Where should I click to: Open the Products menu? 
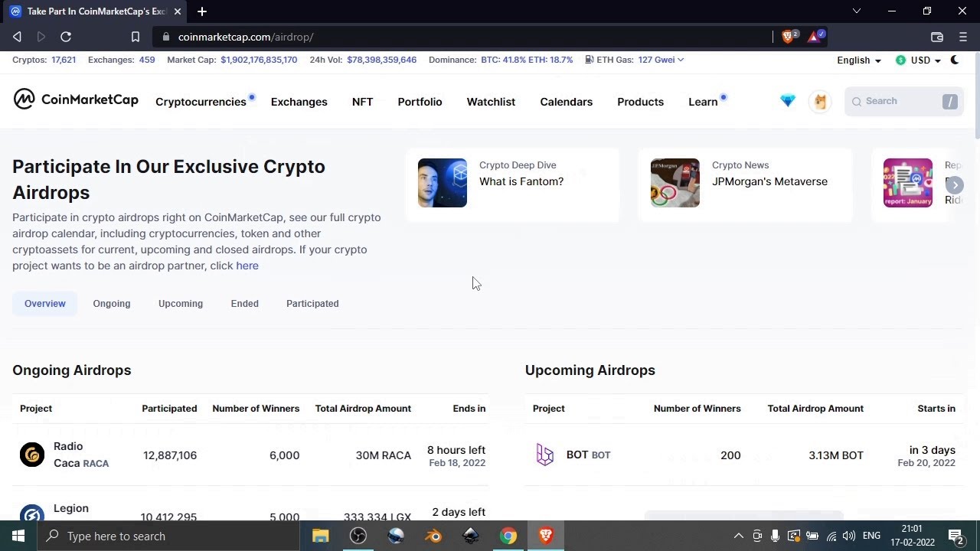point(640,102)
